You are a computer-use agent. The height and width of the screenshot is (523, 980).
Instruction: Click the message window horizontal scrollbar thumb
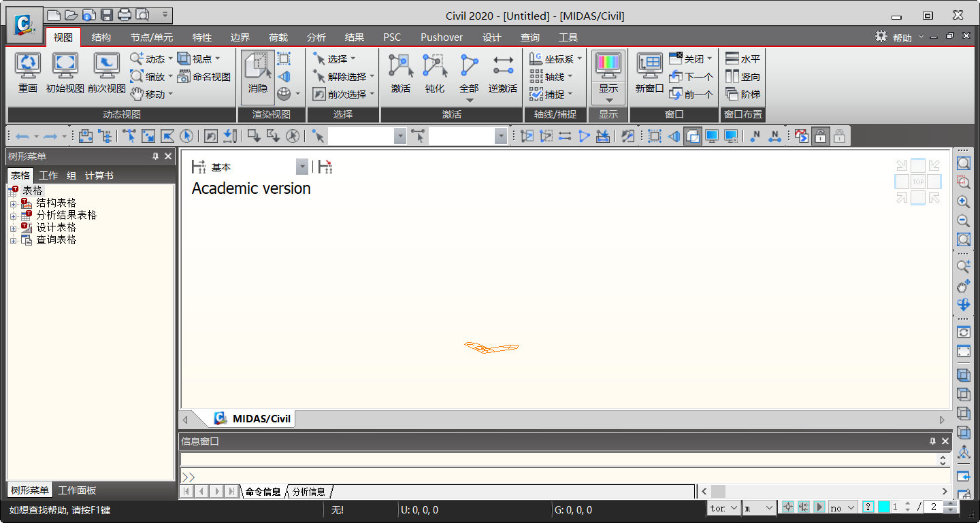tap(718, 491)
